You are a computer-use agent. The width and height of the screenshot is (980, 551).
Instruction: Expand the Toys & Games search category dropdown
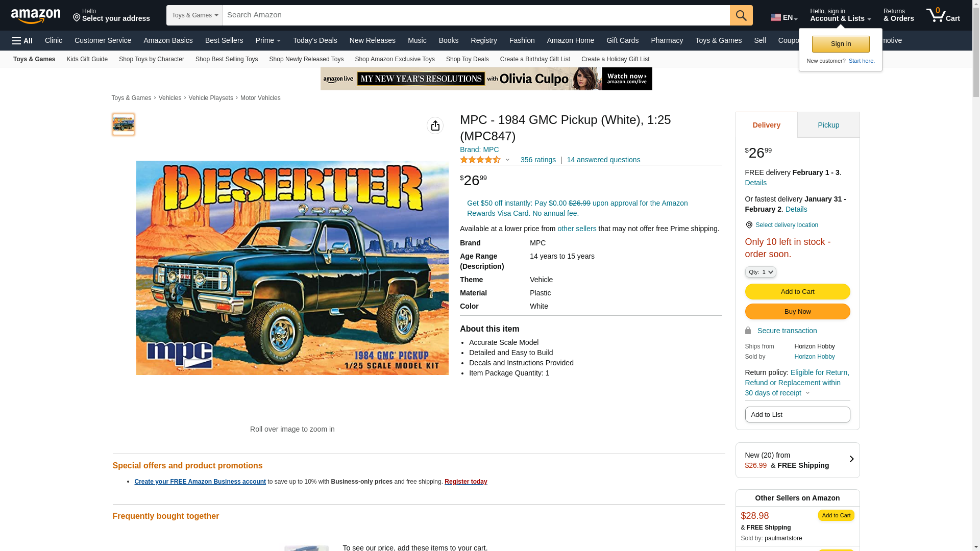[194, 15]
